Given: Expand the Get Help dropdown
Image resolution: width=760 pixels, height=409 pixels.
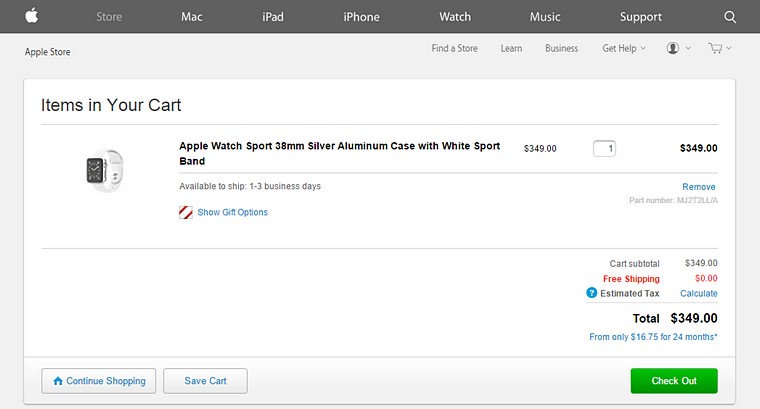Looking at the screenshot, I should click(624, 48).
